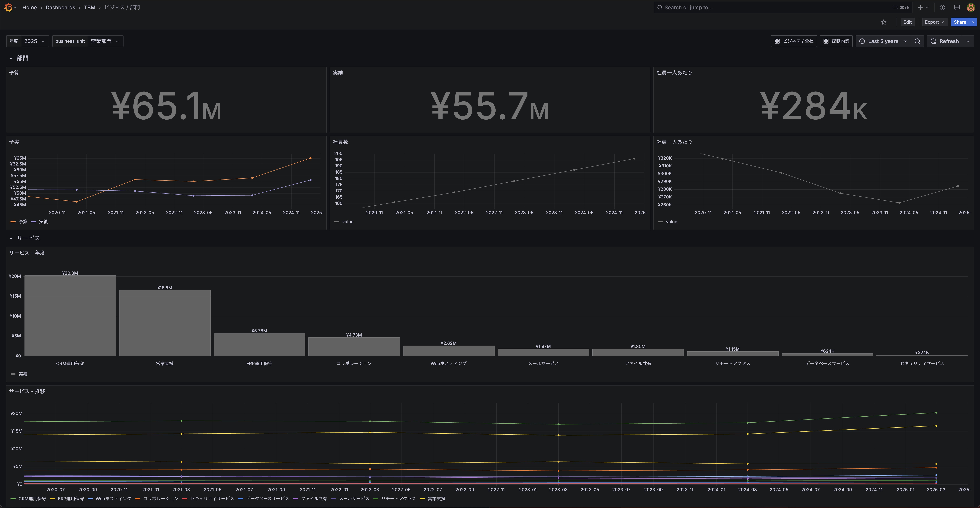Click the Refresh button
980x508 pixels.
945,41
